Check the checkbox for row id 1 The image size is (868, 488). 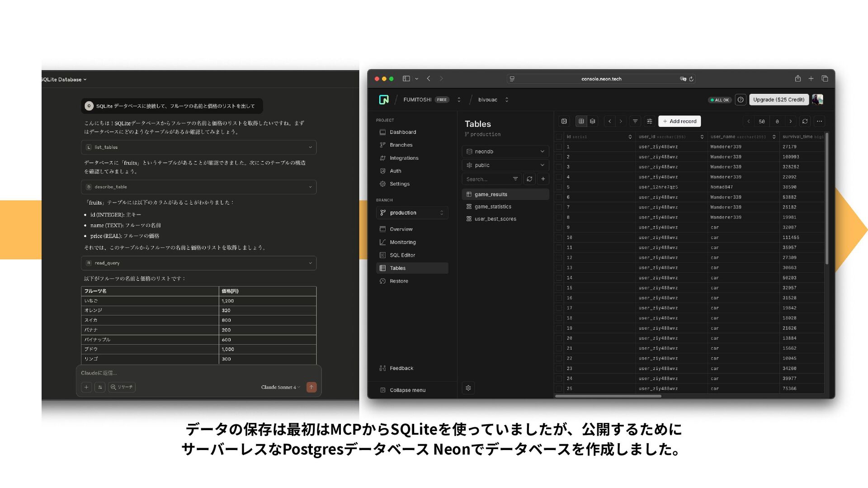point(559,147)
